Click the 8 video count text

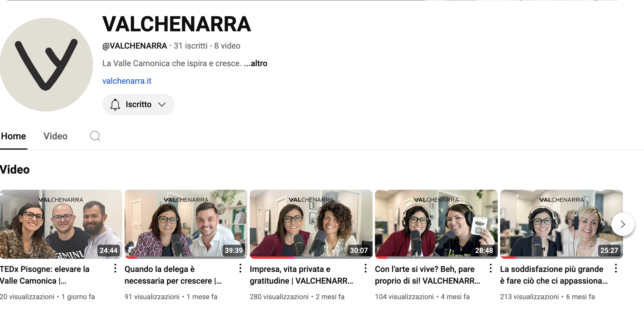(x=227, y=46)
